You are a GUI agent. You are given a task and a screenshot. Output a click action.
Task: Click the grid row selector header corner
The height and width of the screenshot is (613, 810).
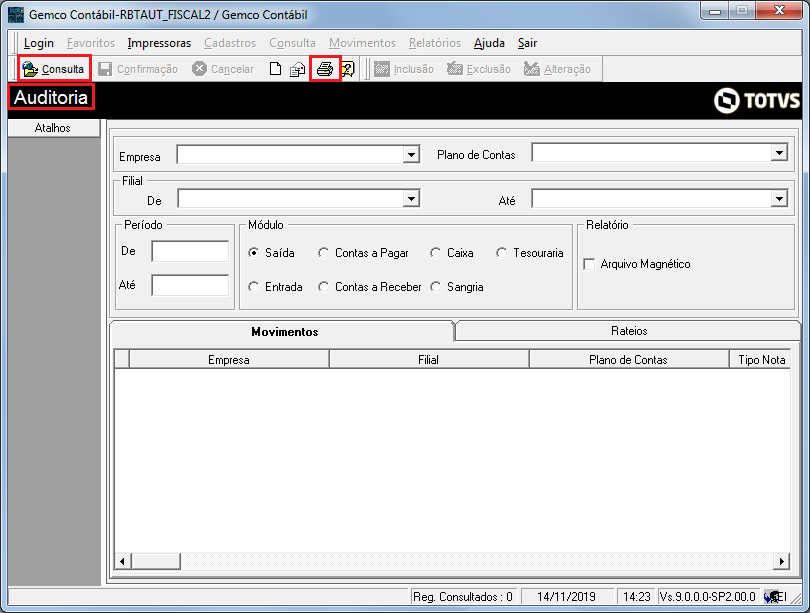121,359
